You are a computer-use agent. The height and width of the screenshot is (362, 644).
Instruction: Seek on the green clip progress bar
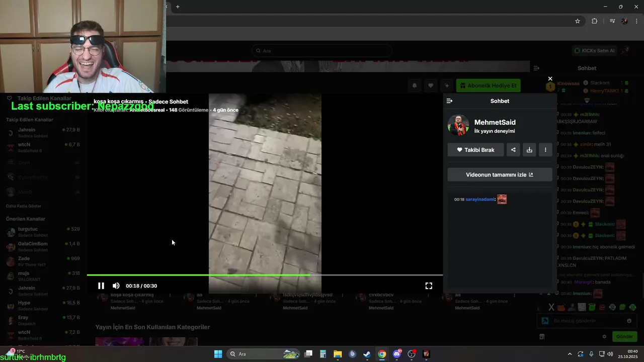click(265, 275)
